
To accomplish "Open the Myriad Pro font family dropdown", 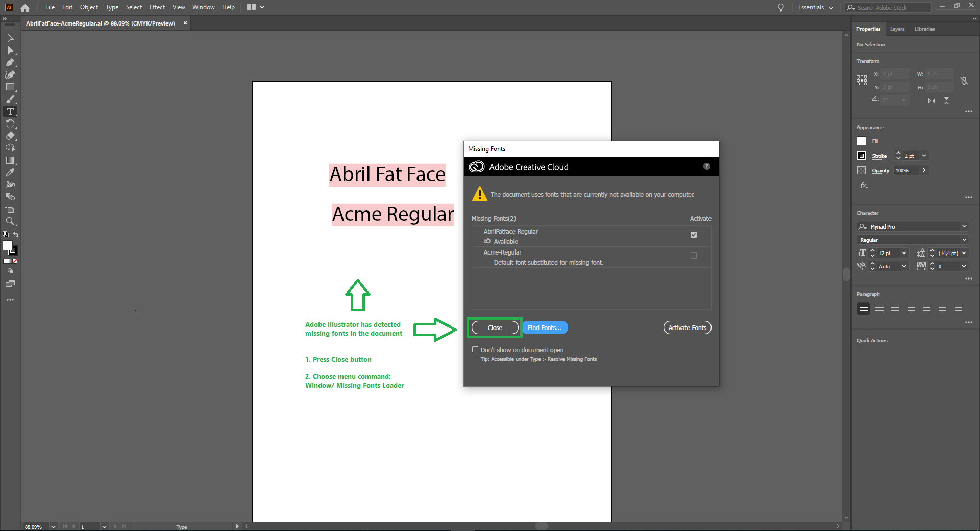I will (x=964, y=226).
